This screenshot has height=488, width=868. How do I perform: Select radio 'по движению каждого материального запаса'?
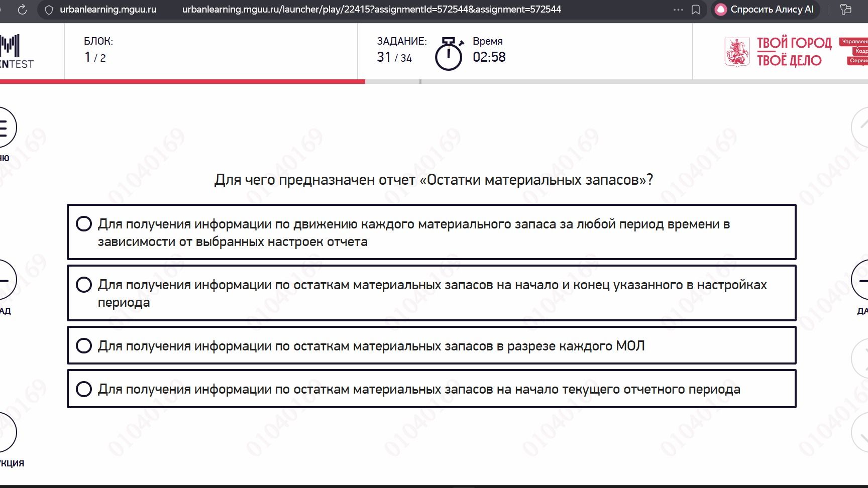[83, 224]
